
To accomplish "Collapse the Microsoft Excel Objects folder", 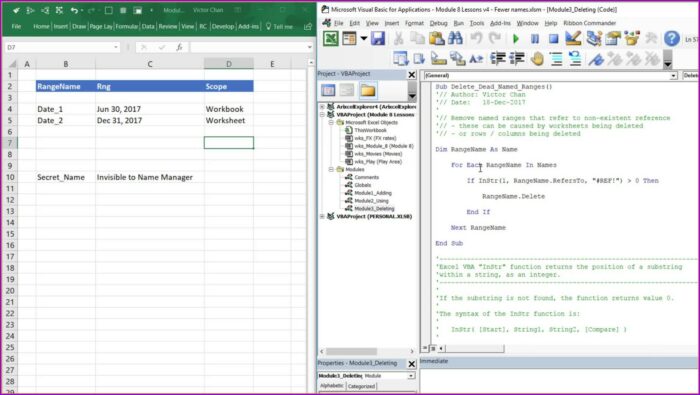I will (x=331, y=122).
